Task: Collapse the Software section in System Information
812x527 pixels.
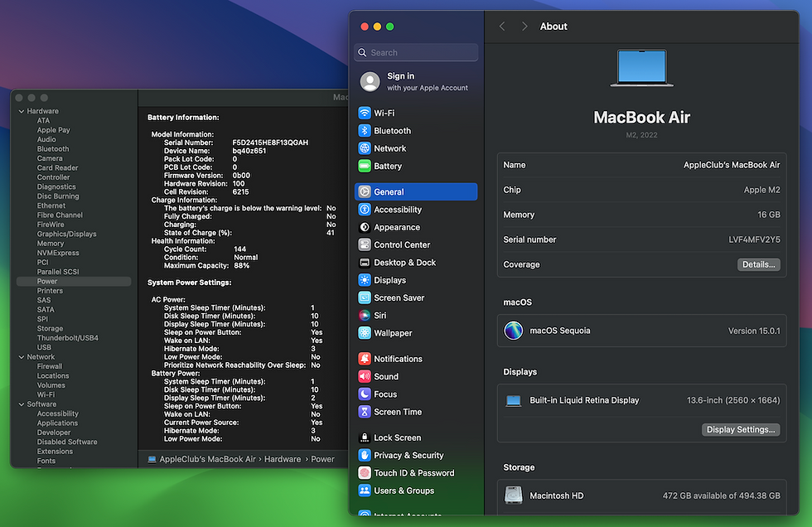Action: click(x=22, y=404)
